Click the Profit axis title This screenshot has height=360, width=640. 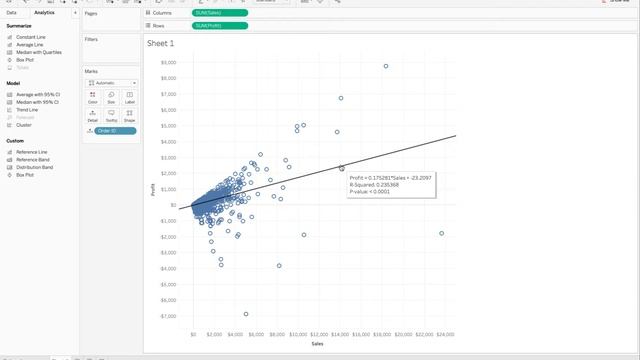pyautogui.click(x=153, y=190)
